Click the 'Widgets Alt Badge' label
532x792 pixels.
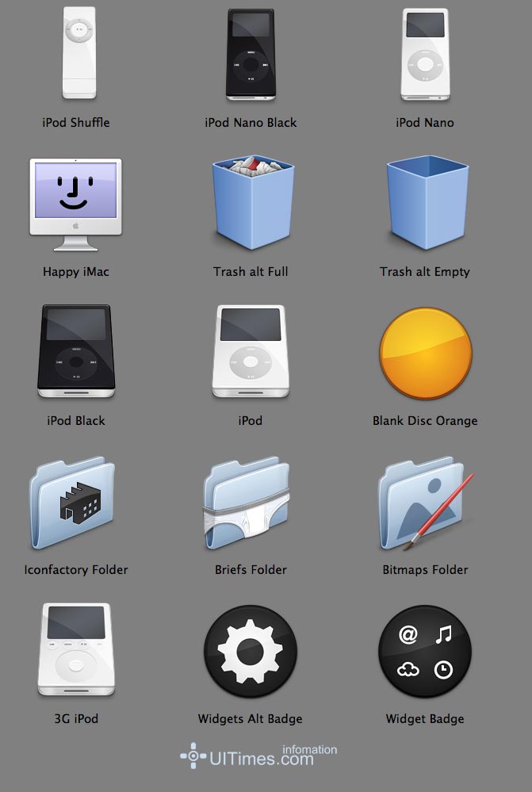tap(251, 719)
